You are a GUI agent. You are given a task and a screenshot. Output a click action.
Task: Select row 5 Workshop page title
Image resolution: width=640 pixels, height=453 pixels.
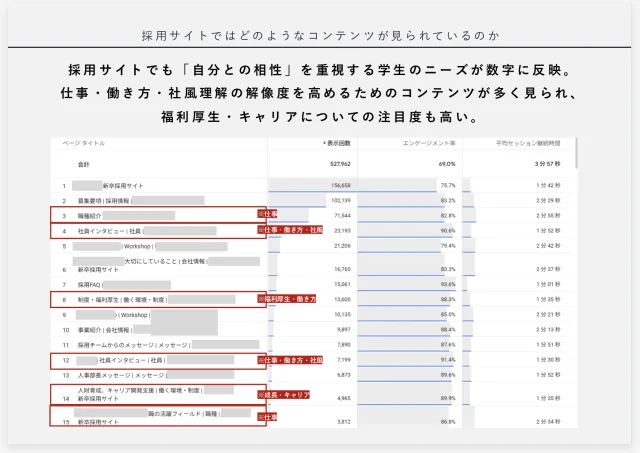(x=138, y=246)
